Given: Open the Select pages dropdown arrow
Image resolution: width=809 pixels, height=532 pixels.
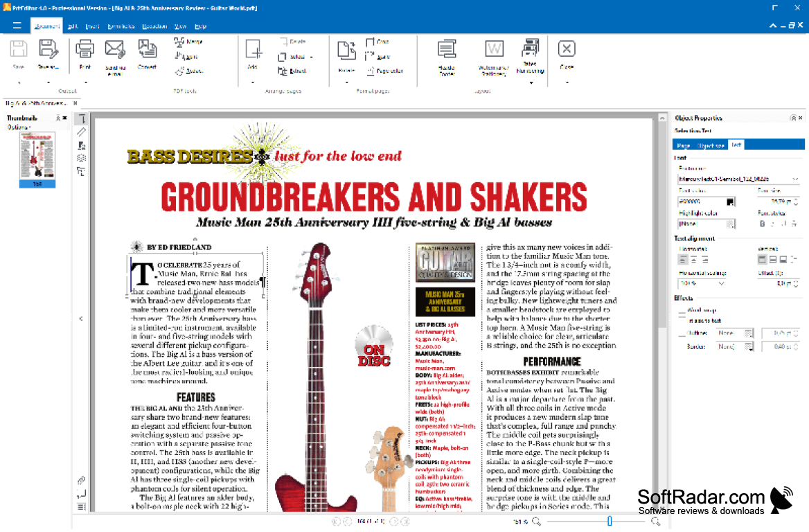Looking at the screenshot, I should click(311, 57).
